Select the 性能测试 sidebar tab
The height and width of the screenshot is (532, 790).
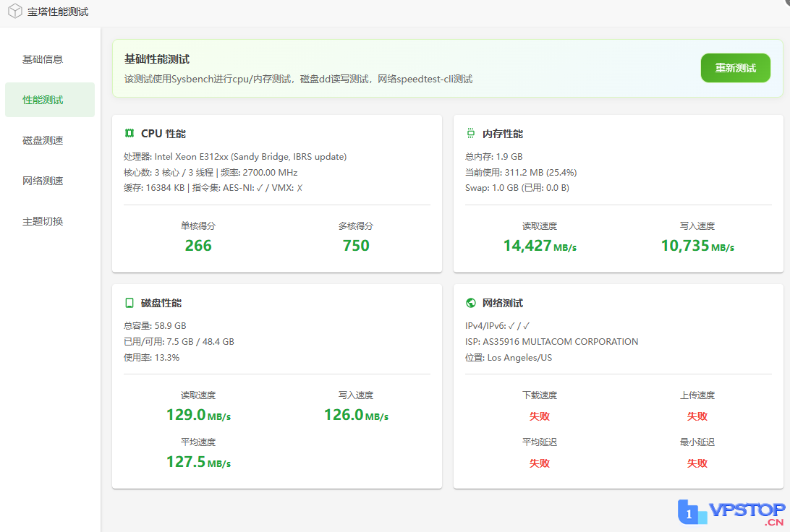43,100
